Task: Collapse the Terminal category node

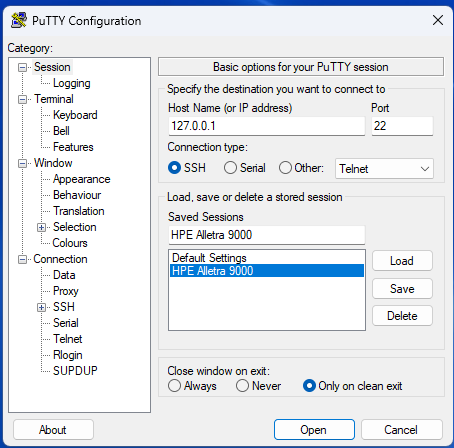Action: point(22,99)
